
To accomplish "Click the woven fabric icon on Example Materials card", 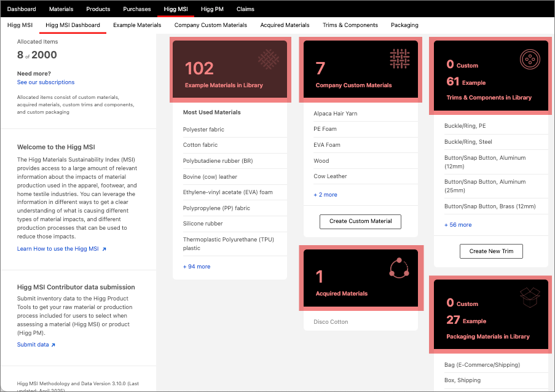I will (269, 59).
